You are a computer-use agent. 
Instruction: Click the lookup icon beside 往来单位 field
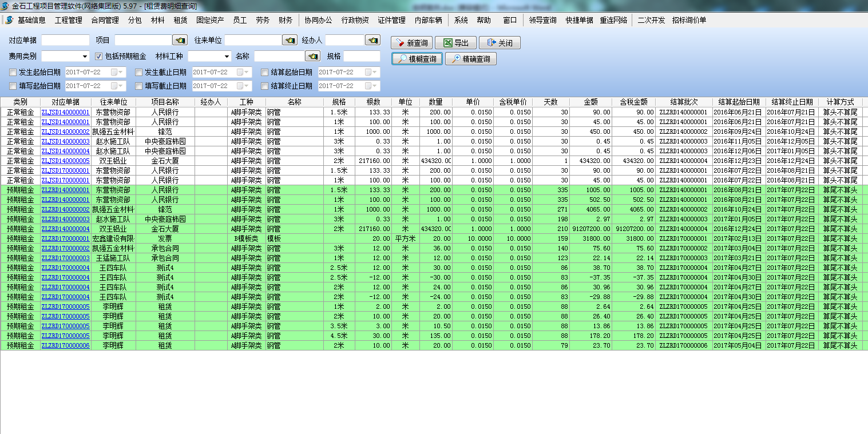290,40
